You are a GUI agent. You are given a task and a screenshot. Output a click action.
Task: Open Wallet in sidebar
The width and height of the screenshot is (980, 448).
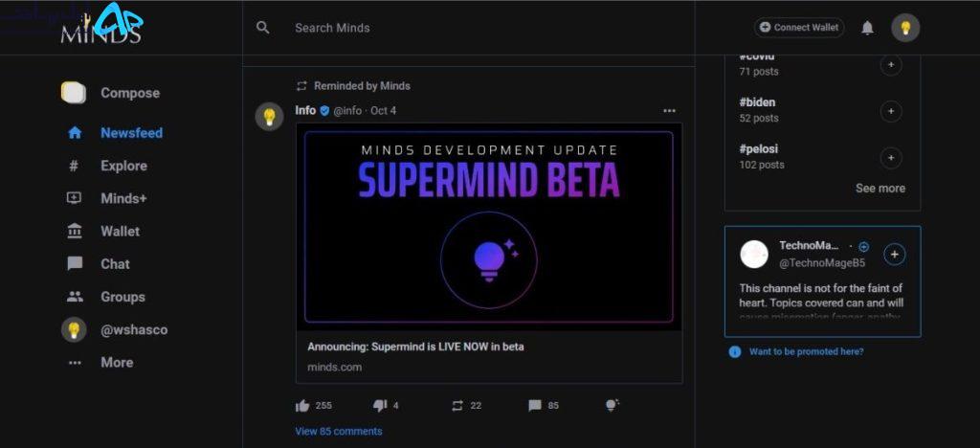pyautogui.click(x=120, y=232)
